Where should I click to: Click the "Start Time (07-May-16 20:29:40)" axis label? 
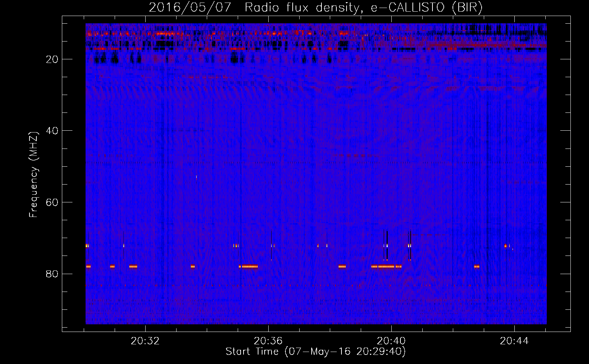coord(316,352)
